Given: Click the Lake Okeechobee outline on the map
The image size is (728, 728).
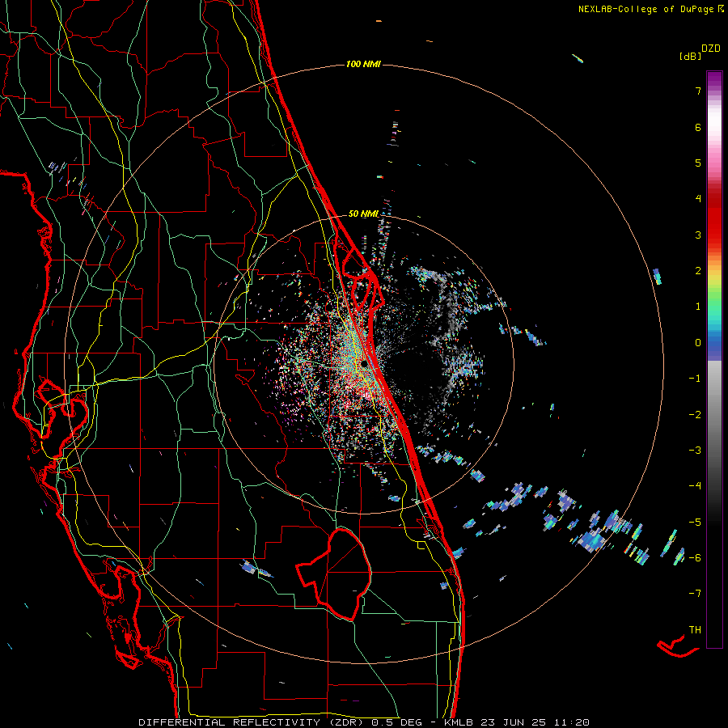Looking at the screenshot, I should click(334, 574).
